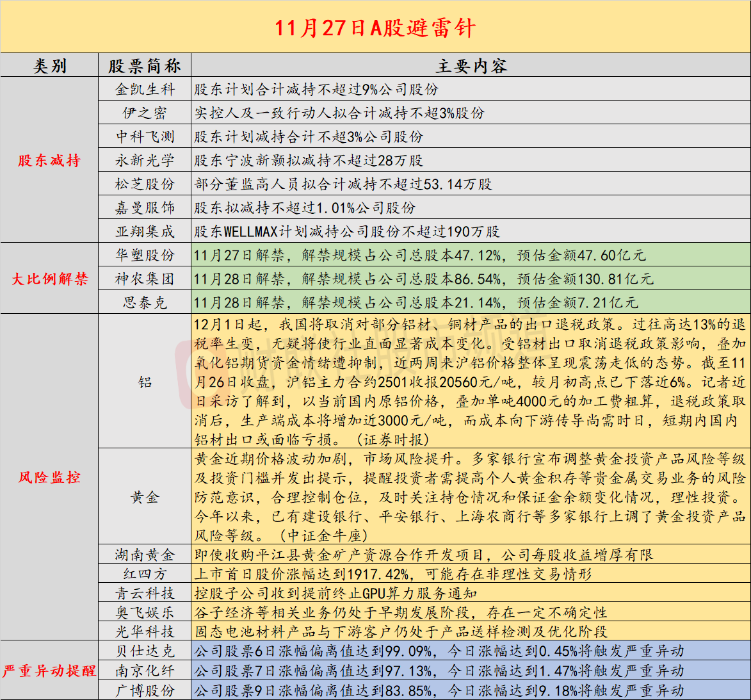Click stock name 永新光学

(x=145, y=161)
